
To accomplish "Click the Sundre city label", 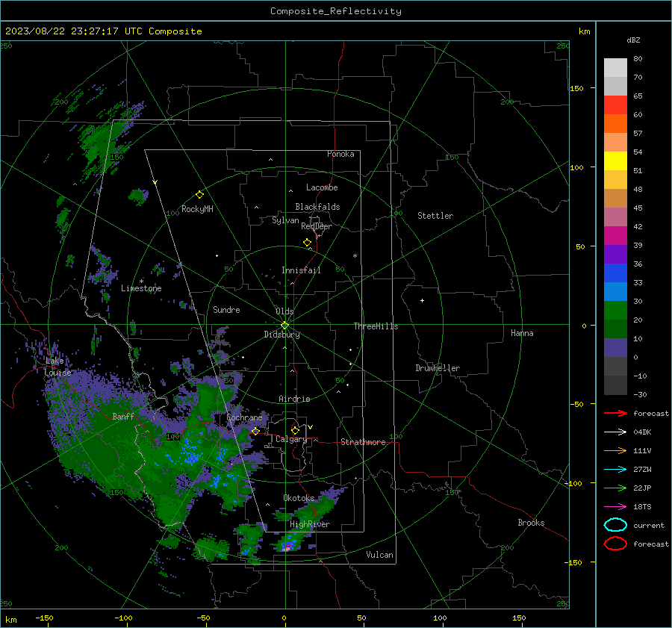I will (226, 309).
